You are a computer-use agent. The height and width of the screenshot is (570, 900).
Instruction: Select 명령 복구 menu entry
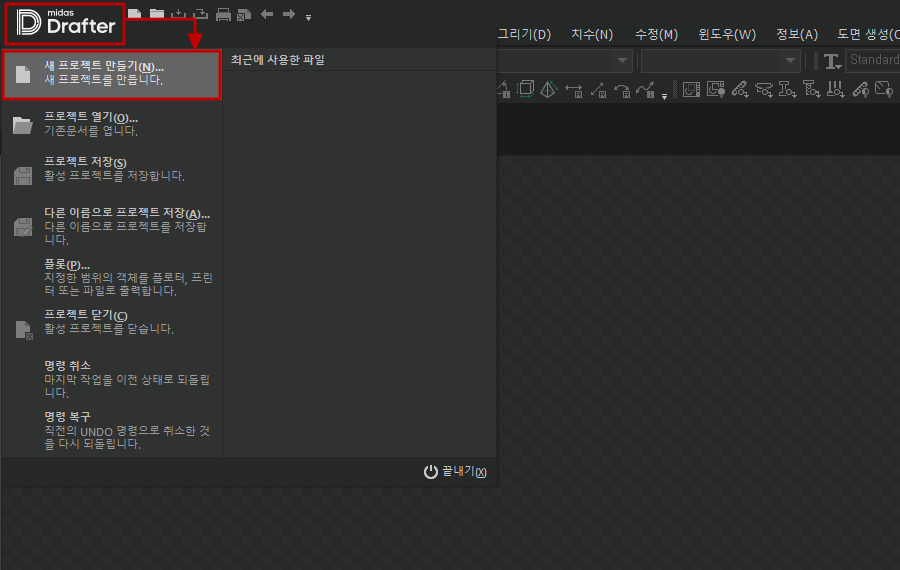pos(112,430)
